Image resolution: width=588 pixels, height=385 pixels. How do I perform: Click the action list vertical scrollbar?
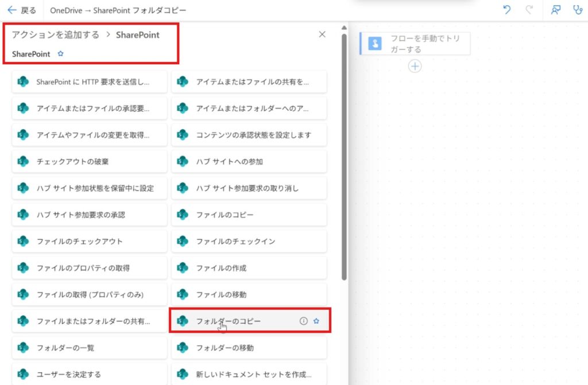[344, 155]
